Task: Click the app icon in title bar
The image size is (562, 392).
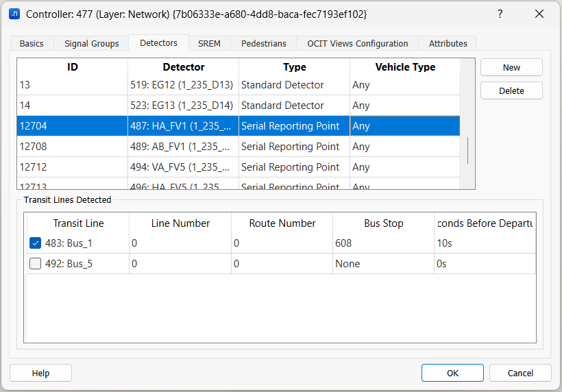Action: click(14, 14)
